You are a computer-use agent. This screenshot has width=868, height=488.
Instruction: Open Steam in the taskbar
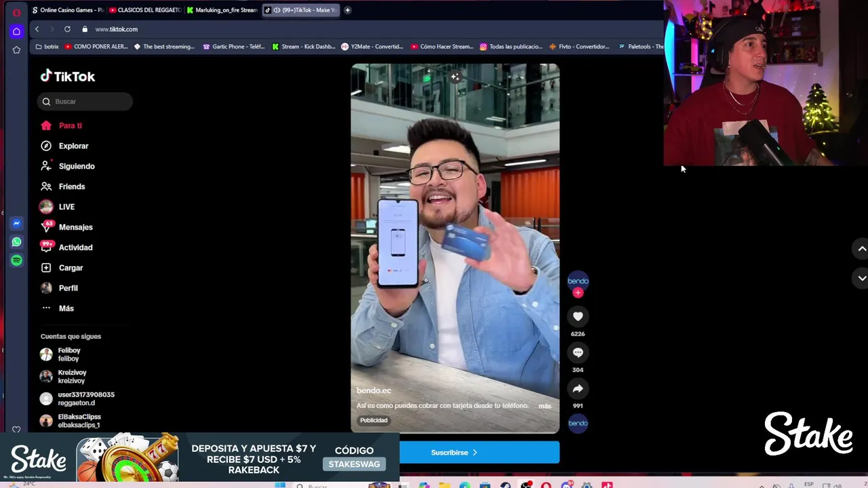[x=505, y=485]
